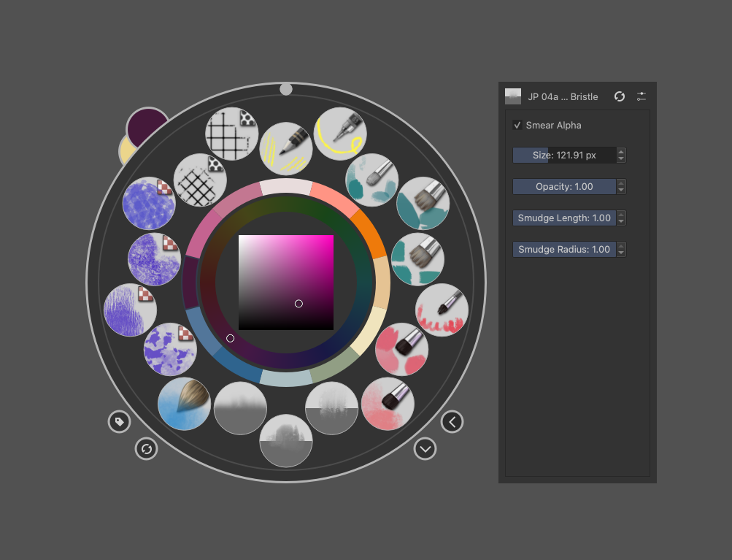The image size is (732, 560).
Task: Select the teal bristle brush with several dabs
Action: tap(417, 258)
